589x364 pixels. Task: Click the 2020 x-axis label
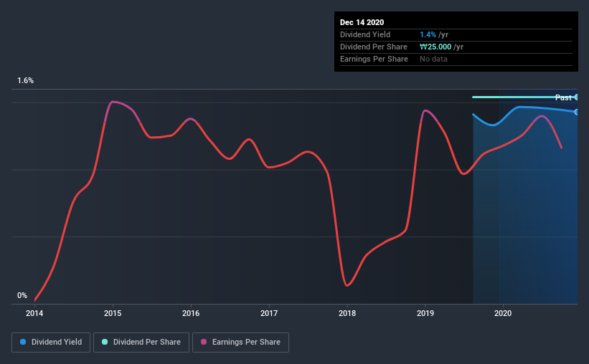503,313
